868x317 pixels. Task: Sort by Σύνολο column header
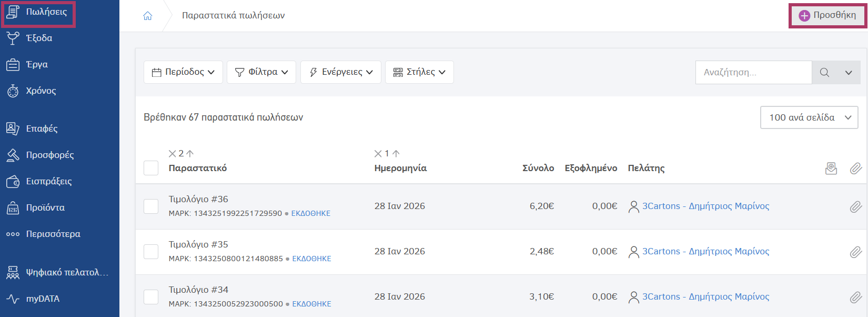(x=538, y=168)
